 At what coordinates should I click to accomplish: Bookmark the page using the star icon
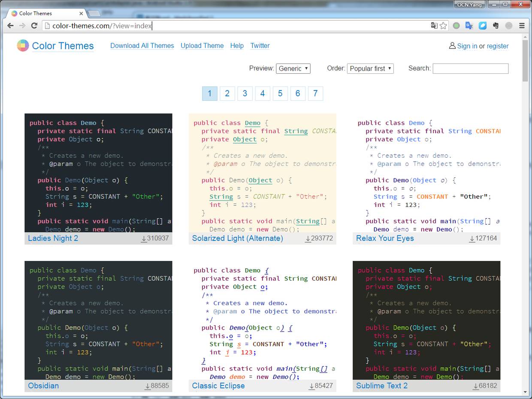tap(443, 25)
